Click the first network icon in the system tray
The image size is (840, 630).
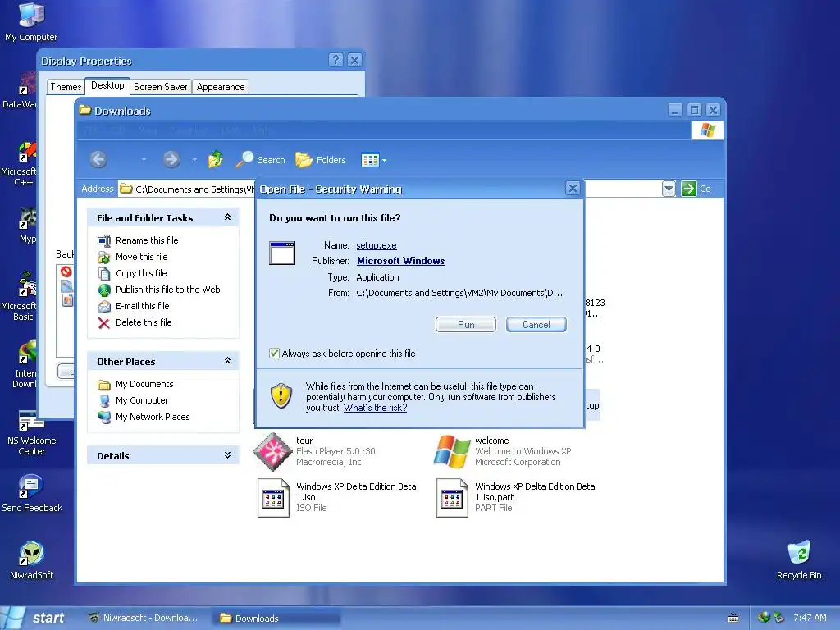pyautogui.click(x=764, y=618)
